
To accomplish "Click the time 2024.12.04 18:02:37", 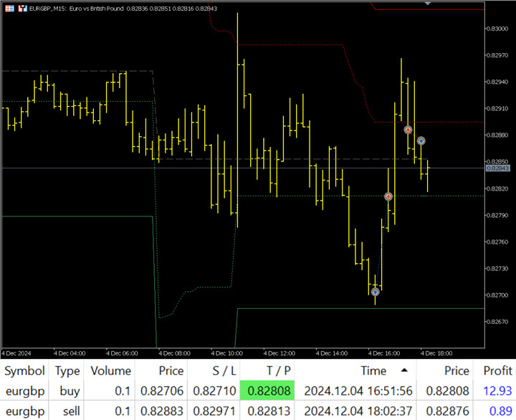I will (358, 411).
